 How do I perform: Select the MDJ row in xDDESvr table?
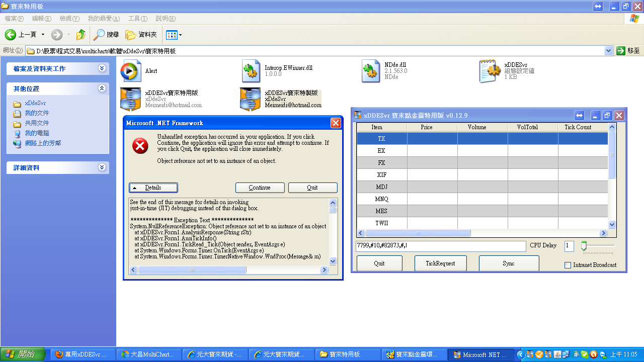click(x=482, y=187)
